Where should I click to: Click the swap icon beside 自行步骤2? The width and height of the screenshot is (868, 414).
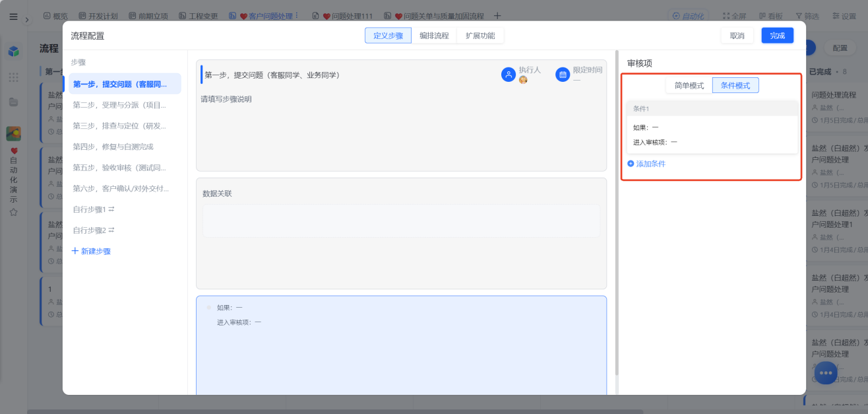[x=111, y=230]
